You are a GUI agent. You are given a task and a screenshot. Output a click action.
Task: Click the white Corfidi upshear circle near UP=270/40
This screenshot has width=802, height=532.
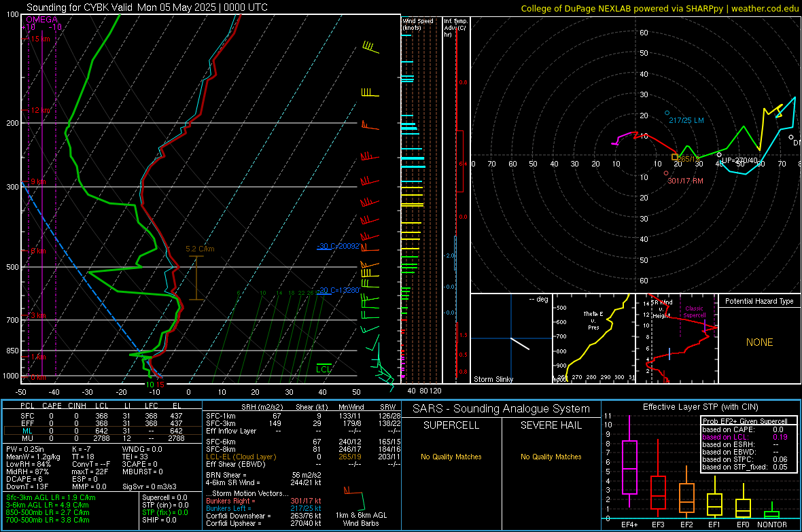coord(719,154)
